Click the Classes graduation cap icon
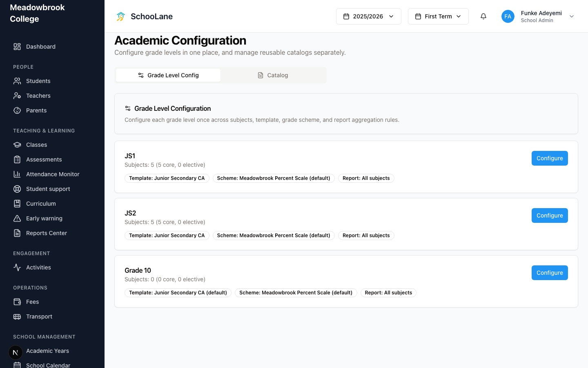This screenshot has width=588, height=368. coord(17,145)
